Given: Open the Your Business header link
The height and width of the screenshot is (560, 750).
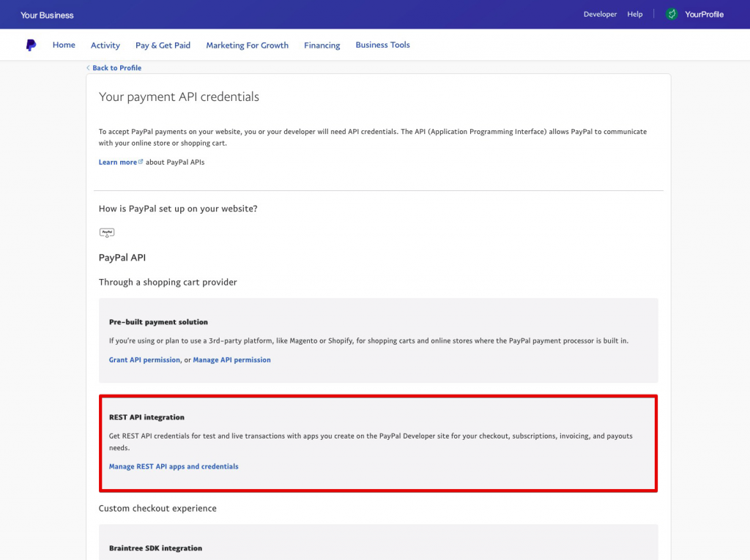Looking at the screenshot, I should pyautogui.click(x=47, y=15).
